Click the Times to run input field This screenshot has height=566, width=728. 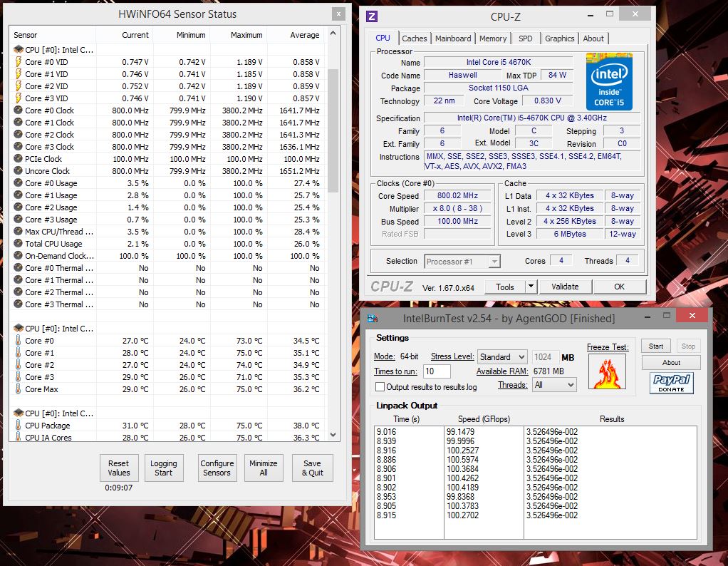[x=436, y=371]
